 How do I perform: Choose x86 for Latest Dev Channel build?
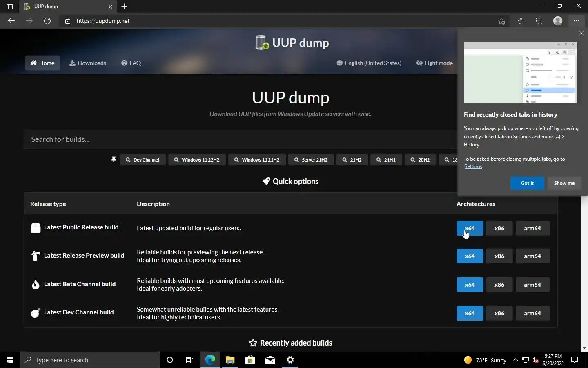(x=499, y=313)
